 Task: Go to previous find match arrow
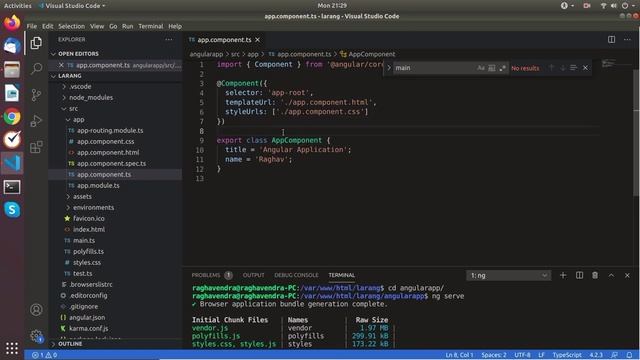551,68
